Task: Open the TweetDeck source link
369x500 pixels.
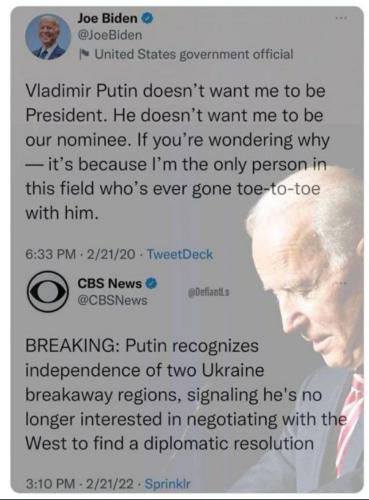Action: 180,254
